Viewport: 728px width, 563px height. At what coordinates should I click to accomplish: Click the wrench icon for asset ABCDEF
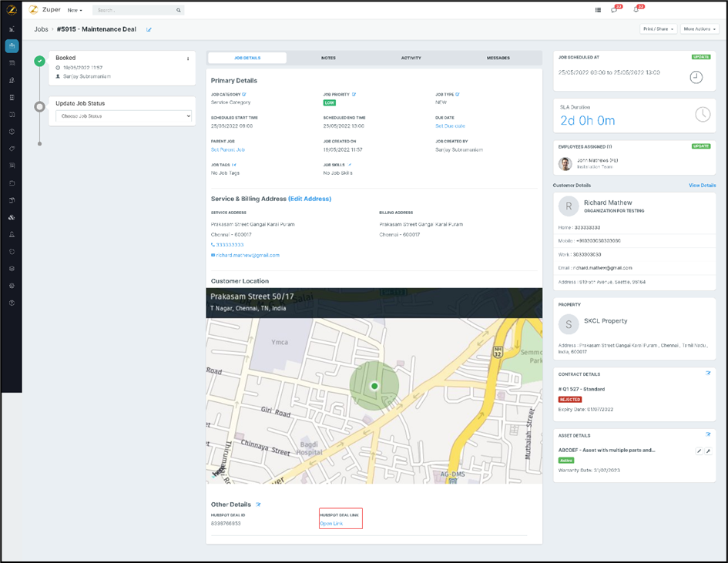pos(708,451)
